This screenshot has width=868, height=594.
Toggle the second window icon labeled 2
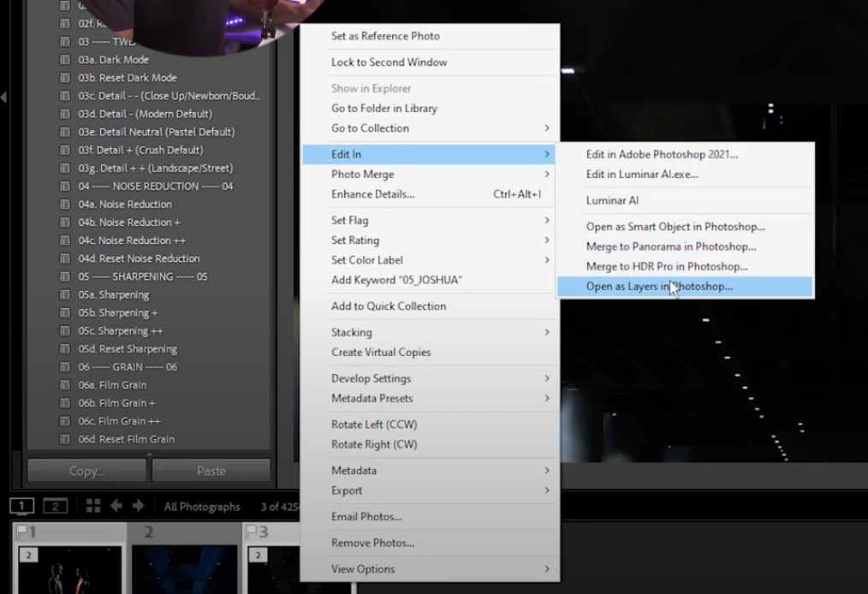coord(55,505)
